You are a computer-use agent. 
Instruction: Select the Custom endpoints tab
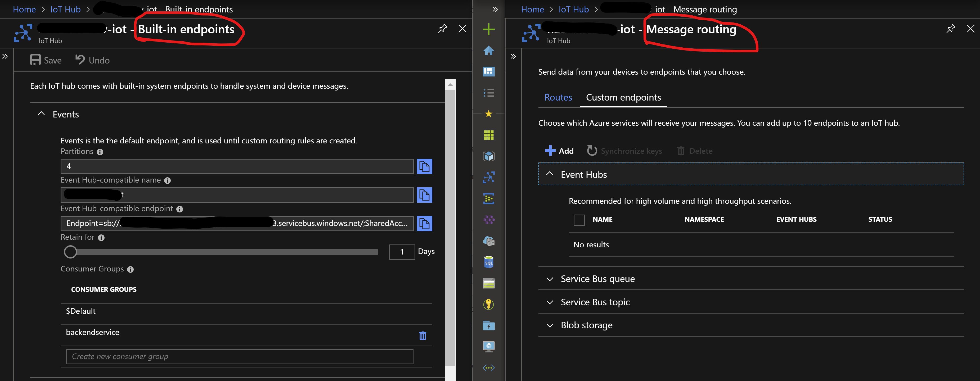(x=623, y=97)
